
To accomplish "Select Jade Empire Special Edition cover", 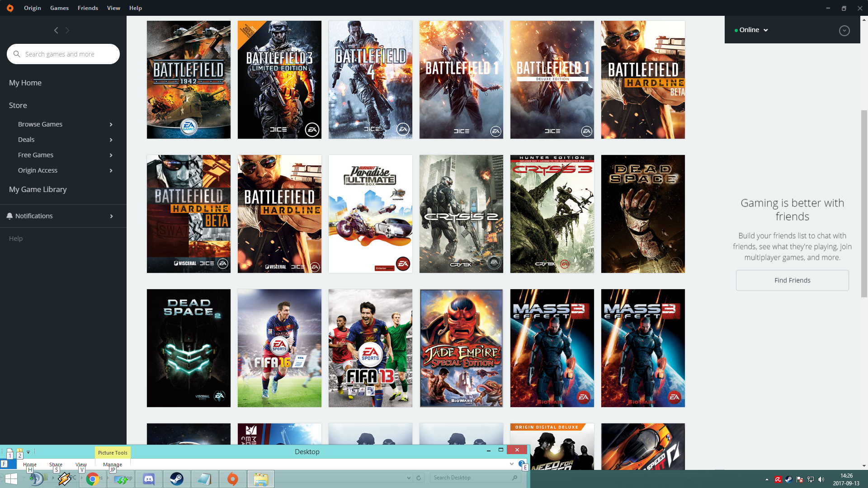I will click(461, 348).
